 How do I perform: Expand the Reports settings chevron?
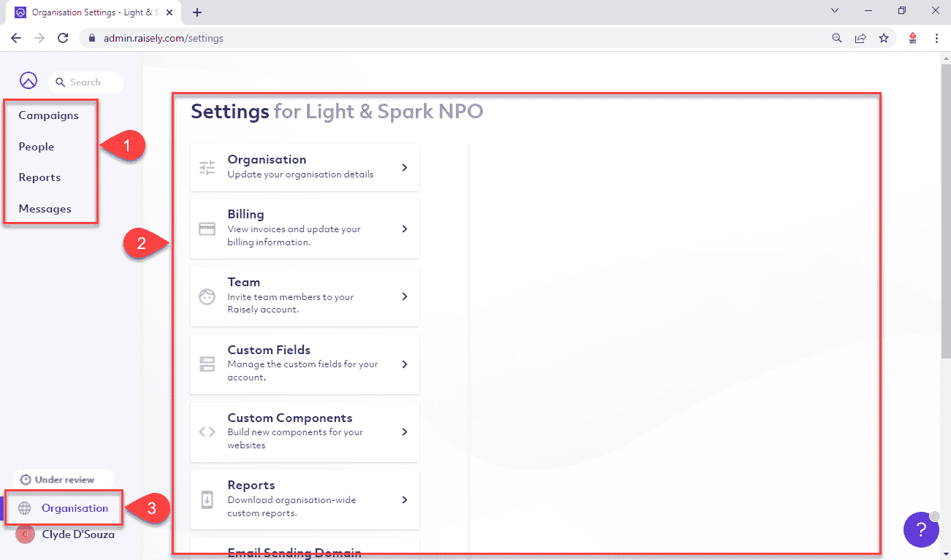point(405,499)
